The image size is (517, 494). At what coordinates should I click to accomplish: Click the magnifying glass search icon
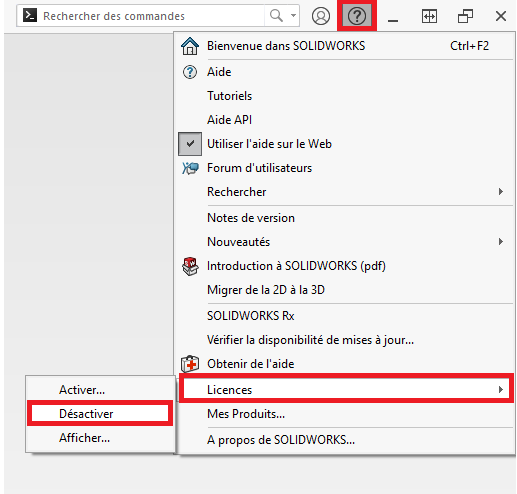pyautogui.click(x=276, y=15)
